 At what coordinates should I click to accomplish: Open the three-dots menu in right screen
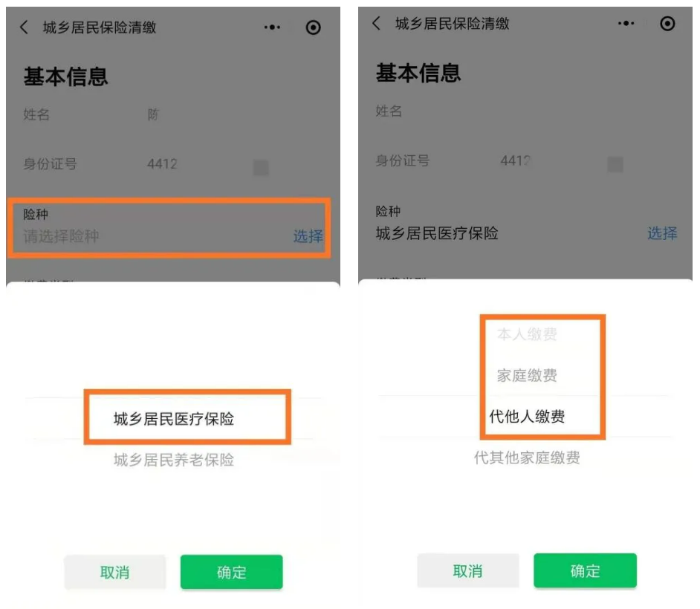click(x=626, y=23)
